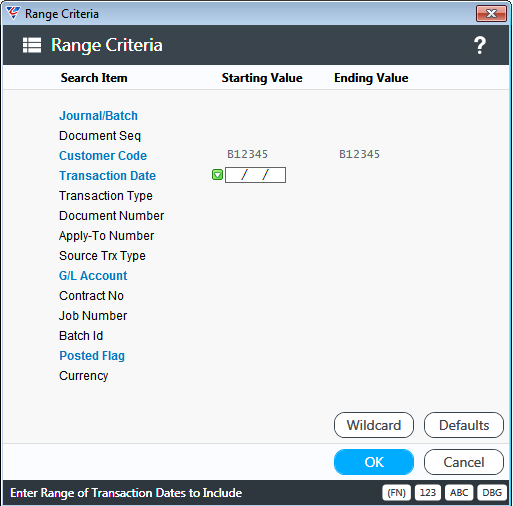Select the Customer Code search item
The width and height of the screenshot is (513, 506).
103,156
